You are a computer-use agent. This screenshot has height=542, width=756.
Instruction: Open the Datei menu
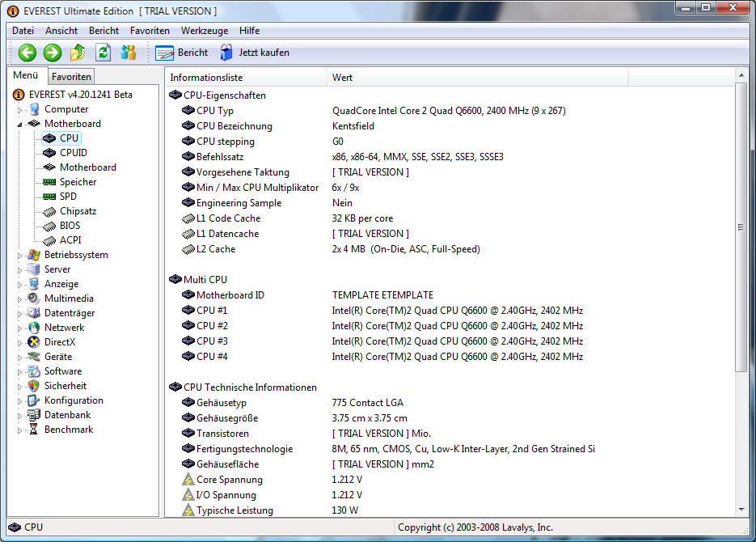point(23,31)
